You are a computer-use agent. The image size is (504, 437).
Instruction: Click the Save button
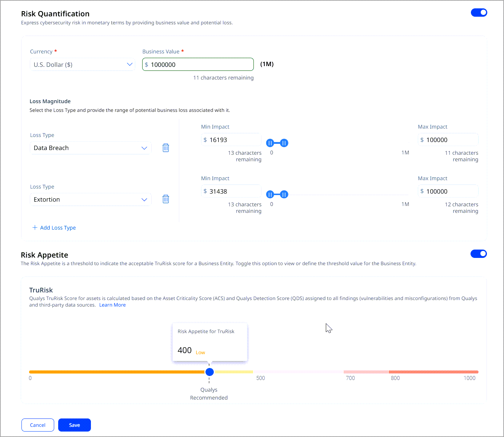point(75,425)
